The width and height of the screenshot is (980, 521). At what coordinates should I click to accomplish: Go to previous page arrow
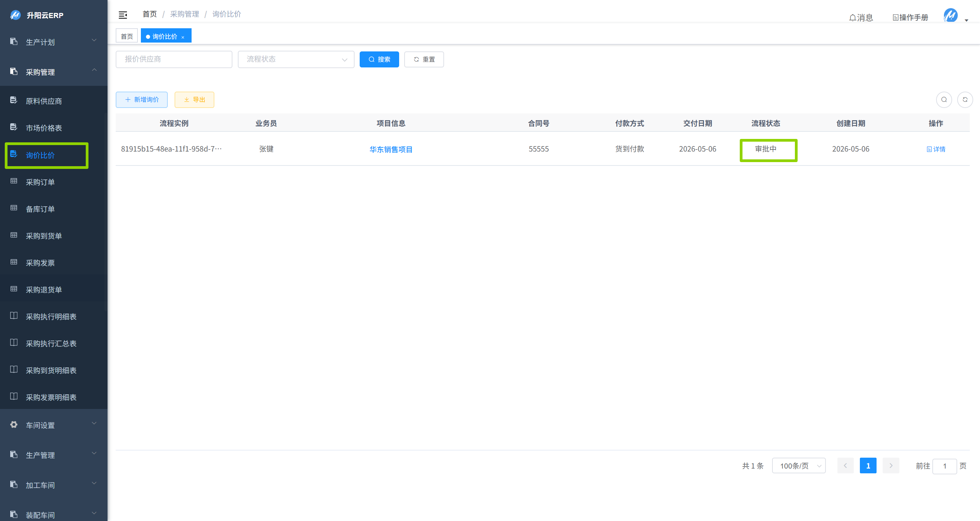pyautogui.click(x=845, y=465)
